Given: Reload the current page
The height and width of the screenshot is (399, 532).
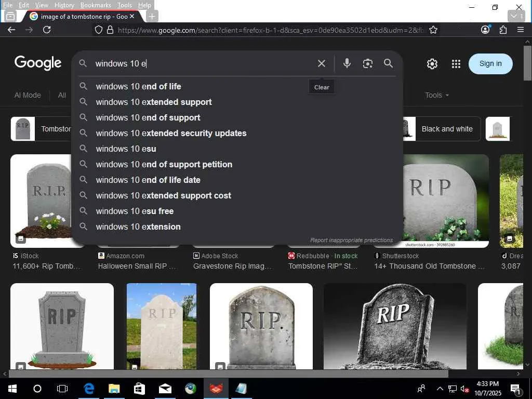Looking at the screenshot, I should (47, 30).
